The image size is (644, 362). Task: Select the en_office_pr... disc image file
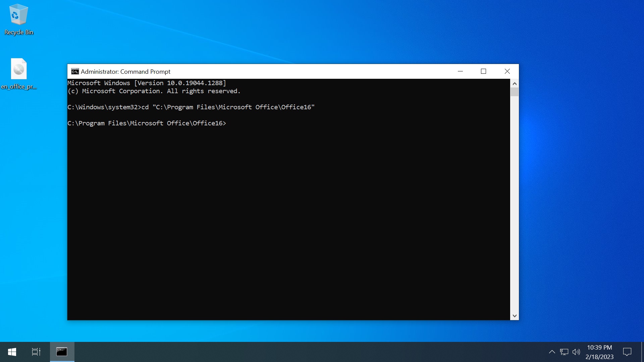coord(19,74)
